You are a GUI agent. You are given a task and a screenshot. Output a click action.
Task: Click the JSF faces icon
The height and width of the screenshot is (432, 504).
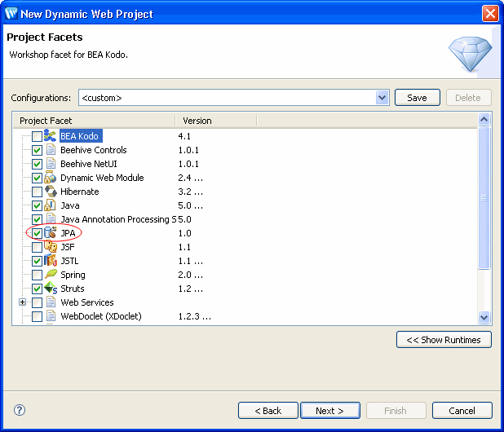(51, 246)
